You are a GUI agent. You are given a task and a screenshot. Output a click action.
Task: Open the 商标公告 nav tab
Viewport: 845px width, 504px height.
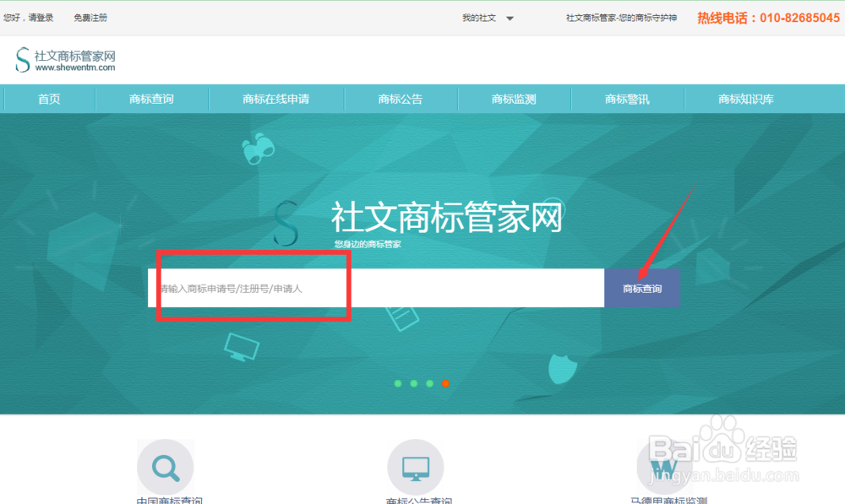[x=401, y=99]
